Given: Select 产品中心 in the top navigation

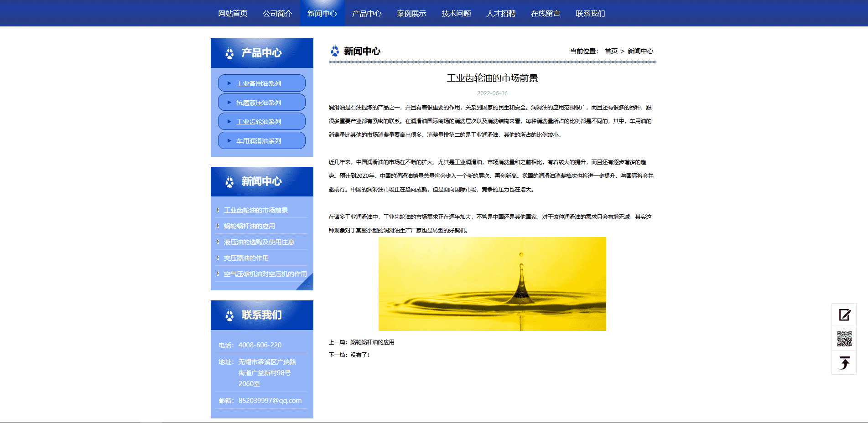Looking at the screenshot, I should click(367, 14).
